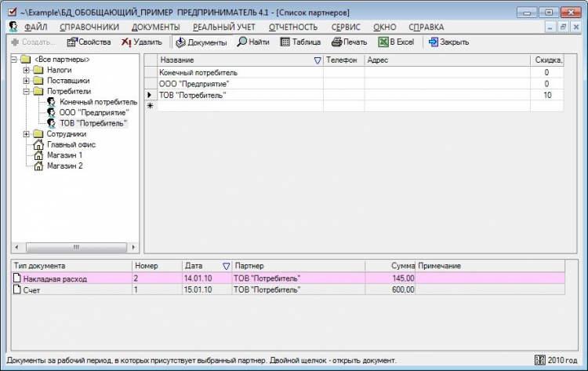Click the house icon of Магазин 2
This screenshot has width=588, height=371.
[x=38, y=165]
